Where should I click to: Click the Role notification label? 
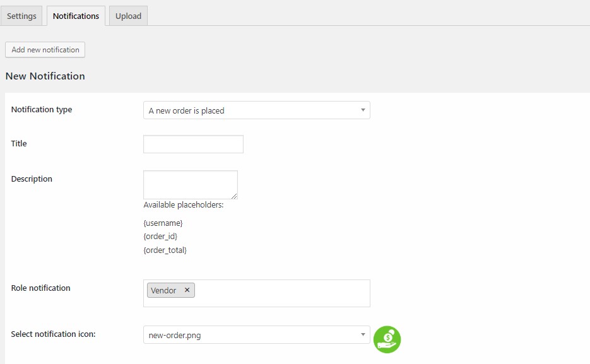[x=40, y=288]
